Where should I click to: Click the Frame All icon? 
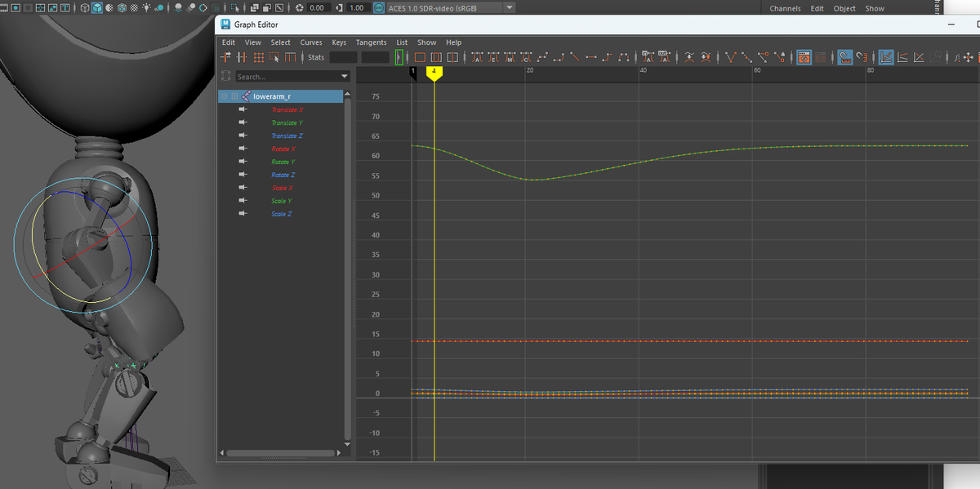click(420, 57)
